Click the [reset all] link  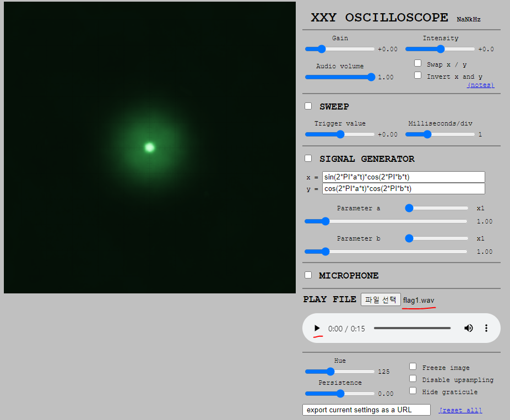460,410
